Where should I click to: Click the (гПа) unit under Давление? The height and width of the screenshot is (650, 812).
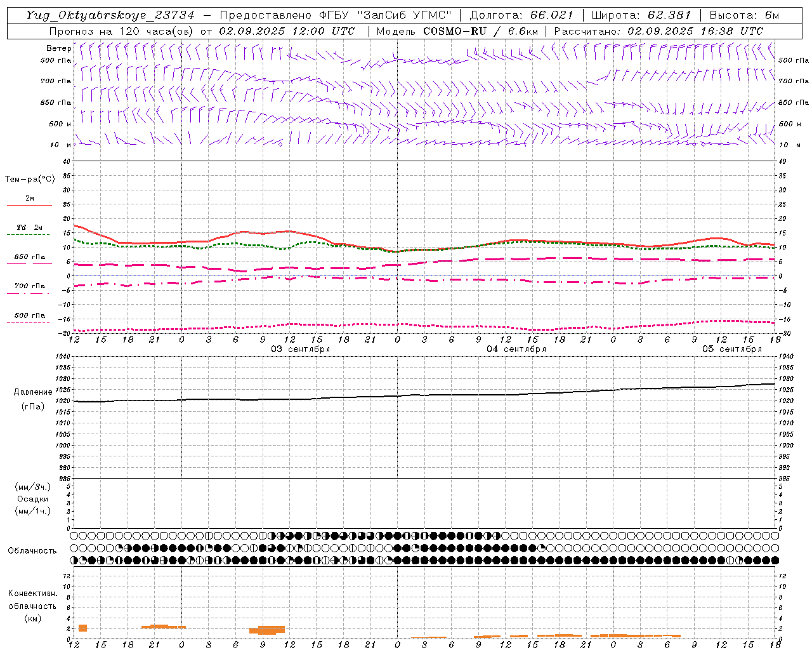[x=33, y=406]
